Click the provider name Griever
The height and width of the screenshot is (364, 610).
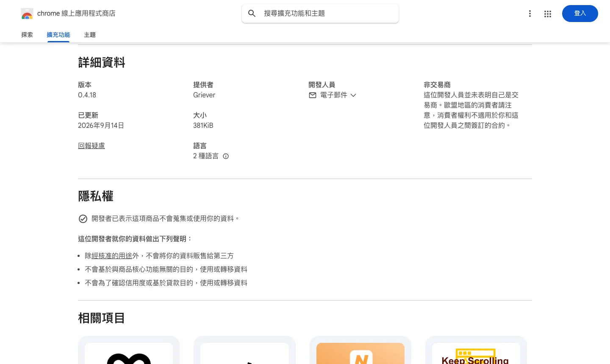[x=204, y=95]
